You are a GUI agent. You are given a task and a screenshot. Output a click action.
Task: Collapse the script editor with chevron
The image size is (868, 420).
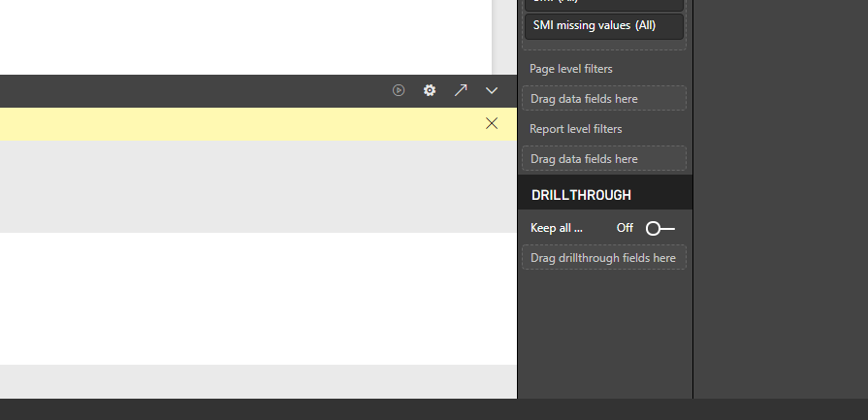click(492, 90)
